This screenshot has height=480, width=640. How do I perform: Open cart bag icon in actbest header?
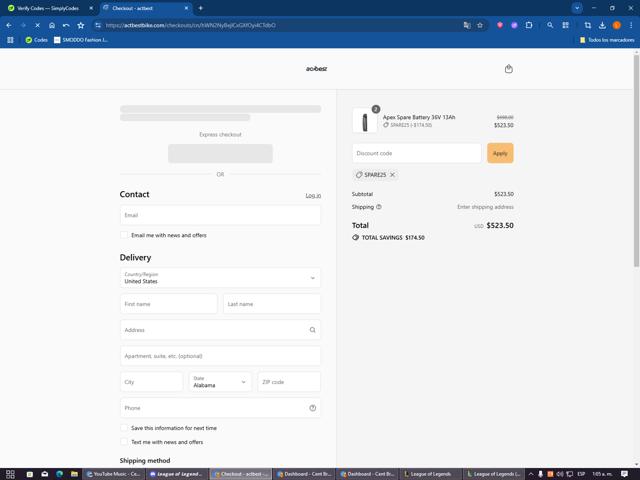click(x=509, y=69)
